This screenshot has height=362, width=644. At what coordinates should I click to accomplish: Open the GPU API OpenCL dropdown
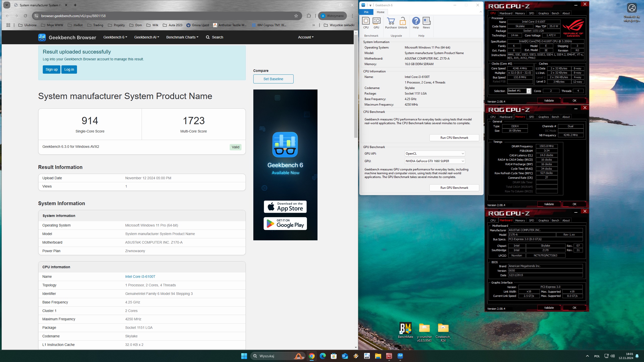435,154
